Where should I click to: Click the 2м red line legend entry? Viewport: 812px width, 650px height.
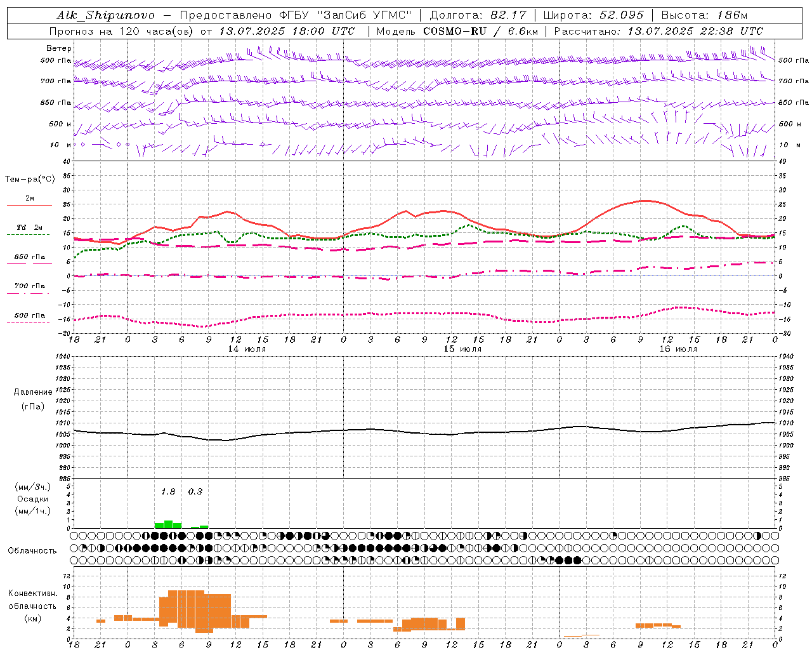click(x=30, y=198)
